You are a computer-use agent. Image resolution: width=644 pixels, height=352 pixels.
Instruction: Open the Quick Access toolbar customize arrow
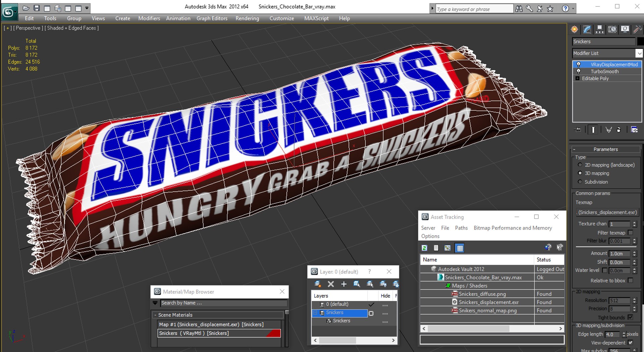click(87, 8)
